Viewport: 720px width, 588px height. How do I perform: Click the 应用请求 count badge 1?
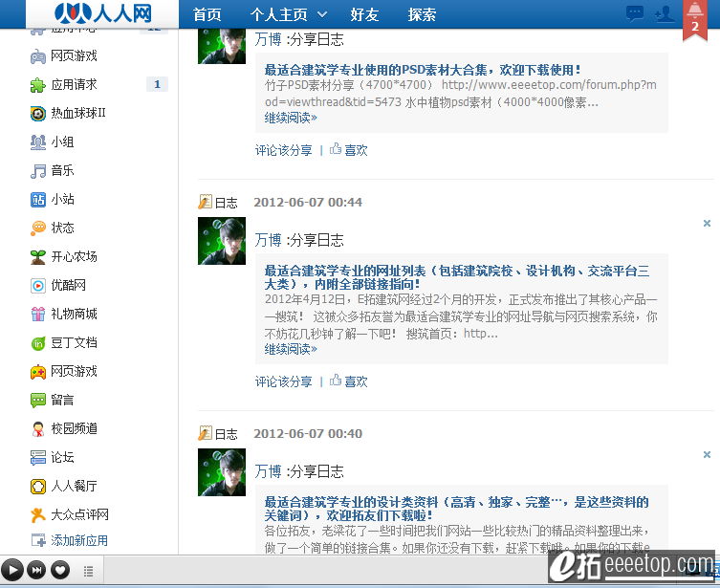pos(157,84)
